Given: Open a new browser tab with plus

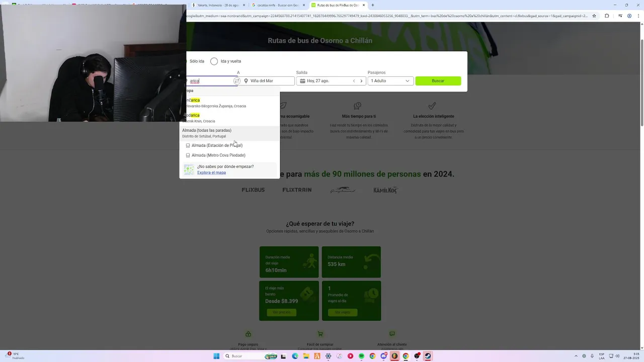Looking at the screenshot, I should coord(373,5).
